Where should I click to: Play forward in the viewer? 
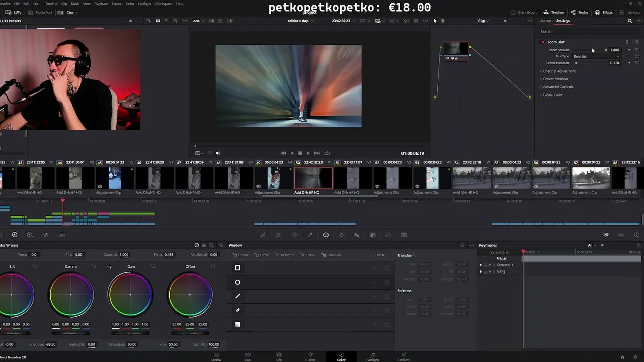point(308,153)
